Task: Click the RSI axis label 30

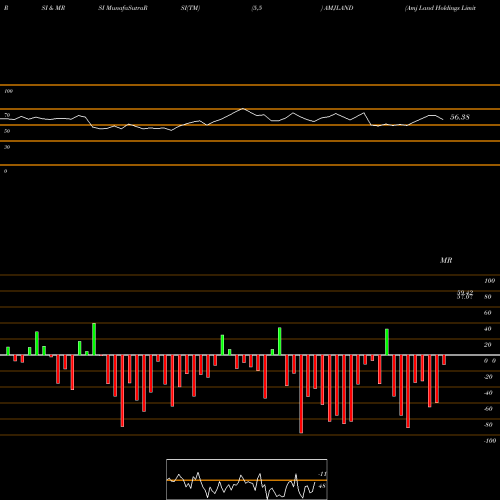Action: tap(7, 147)
